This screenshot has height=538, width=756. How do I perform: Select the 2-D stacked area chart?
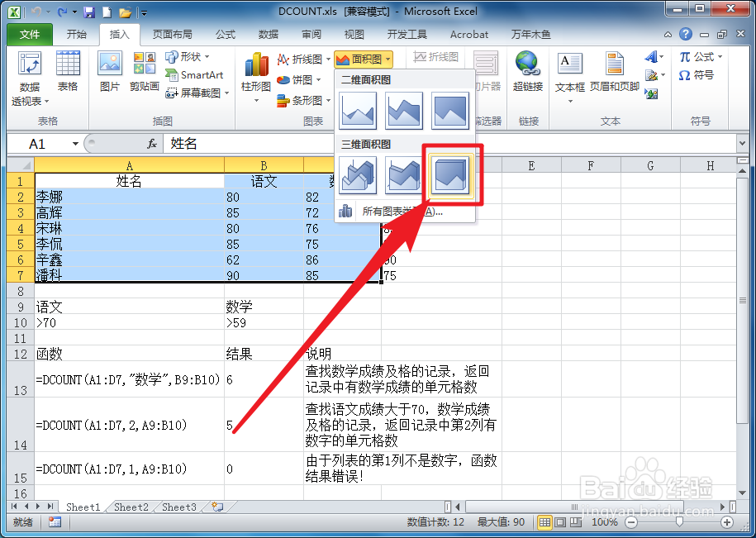403,109
